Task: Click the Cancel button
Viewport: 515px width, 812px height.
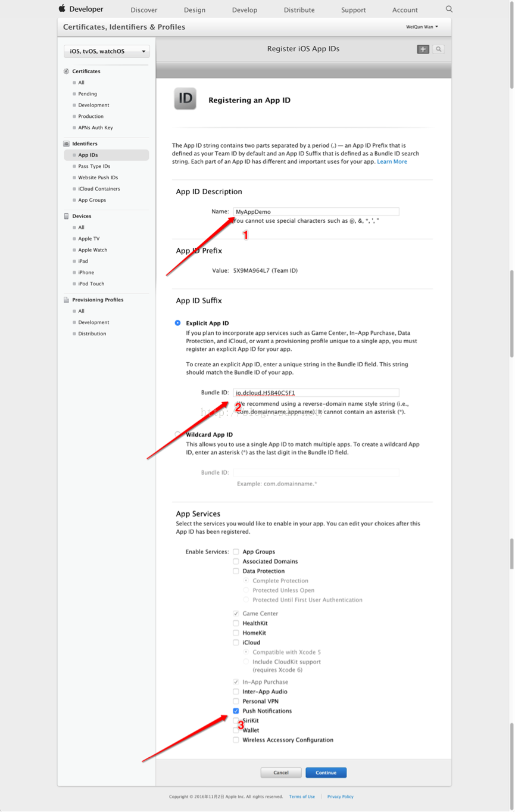Action: click(x=281, y=773)
